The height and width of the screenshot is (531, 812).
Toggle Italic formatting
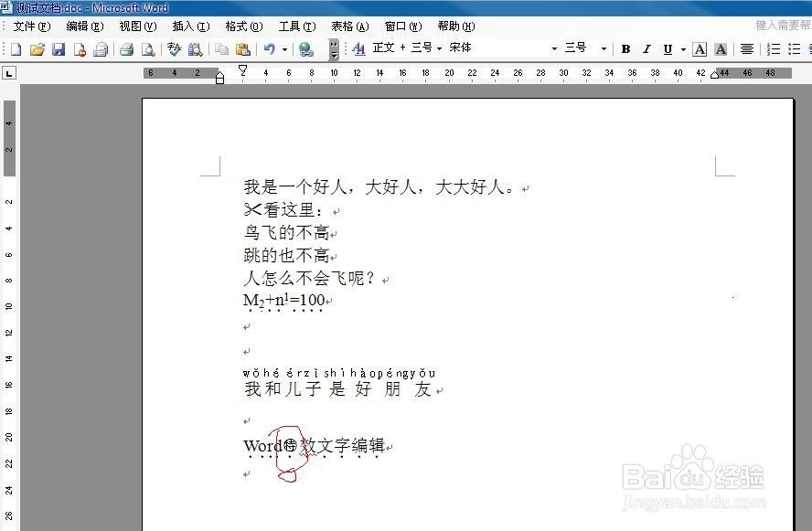click(646, 49)
